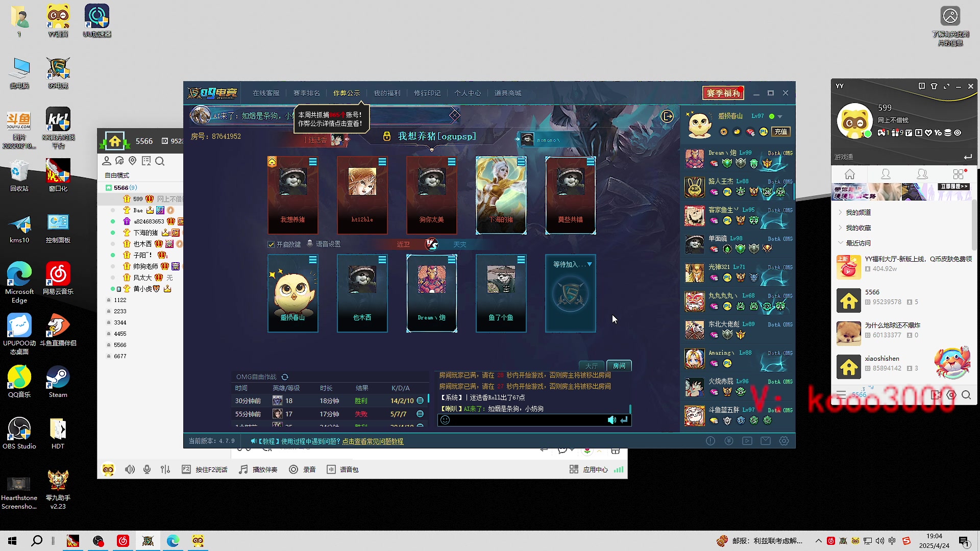980x551 pixels.
Task: Open the mail envelope icon in 09电竞
Action: pyautogui.click(x=766, y=441)
